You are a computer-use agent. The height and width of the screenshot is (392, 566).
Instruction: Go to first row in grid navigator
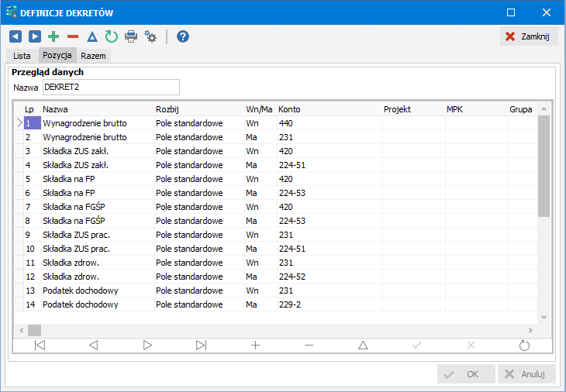[40, 346]
